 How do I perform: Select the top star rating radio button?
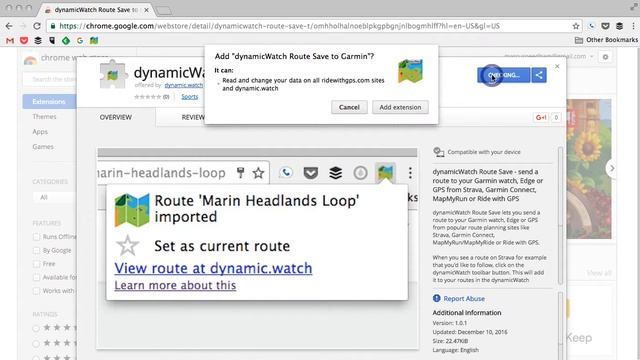click(x=36, y=328)
